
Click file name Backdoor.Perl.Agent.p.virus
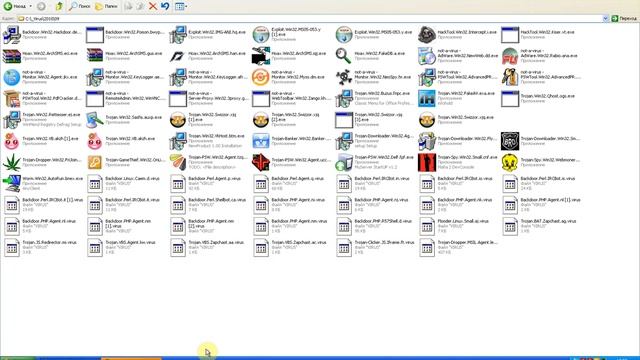214,178
